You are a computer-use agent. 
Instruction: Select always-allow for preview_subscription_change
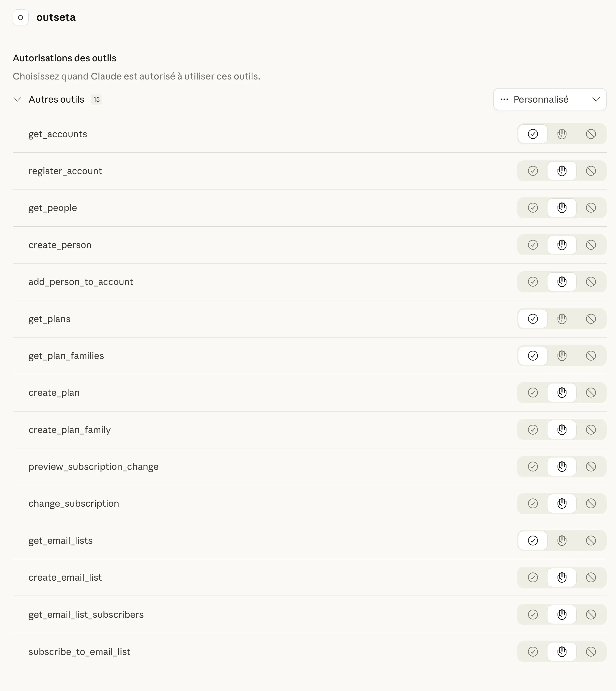[533, 467]
